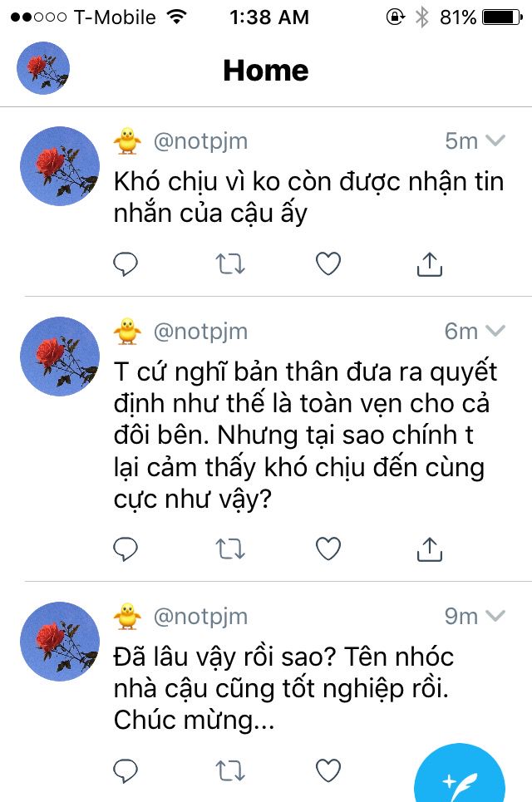Retweet the 9m tweet from @notpjm
This screenshot has height=802, width=532.
click(x=229, y=770)
